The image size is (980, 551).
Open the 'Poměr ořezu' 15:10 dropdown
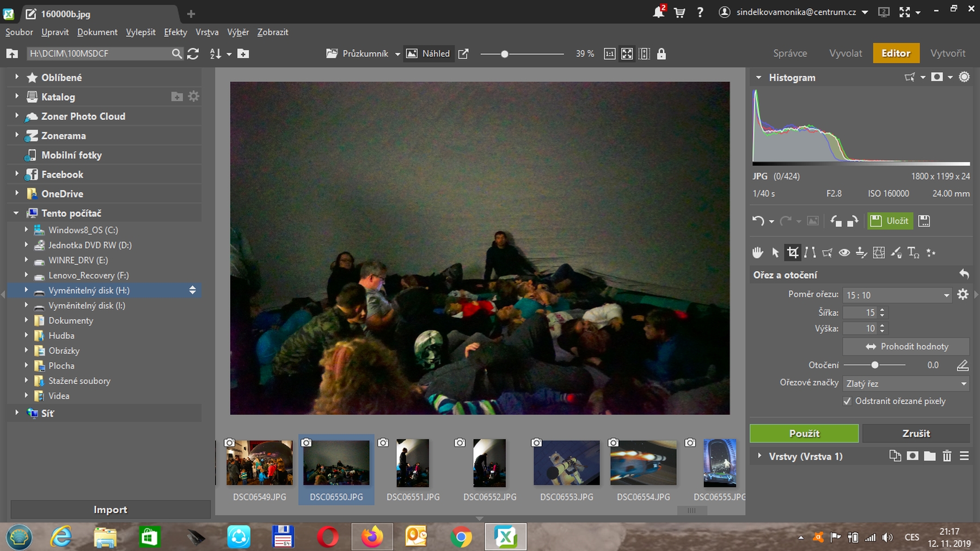click(897, 295)
